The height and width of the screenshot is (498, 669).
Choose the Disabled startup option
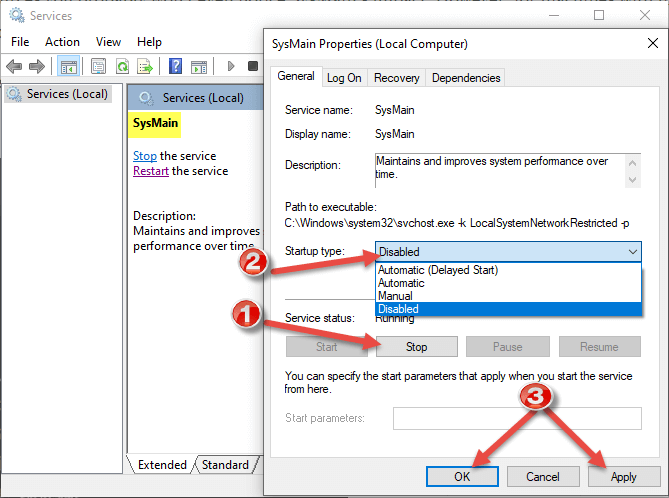pyautogui.click(x=508, y=309)
